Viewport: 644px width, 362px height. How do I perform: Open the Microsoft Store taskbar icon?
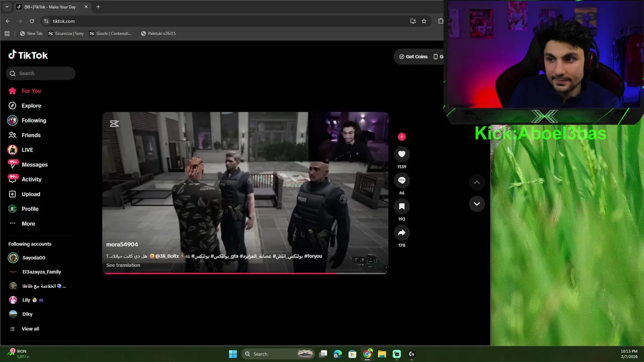pyautogui.click(x=352, y=354)
